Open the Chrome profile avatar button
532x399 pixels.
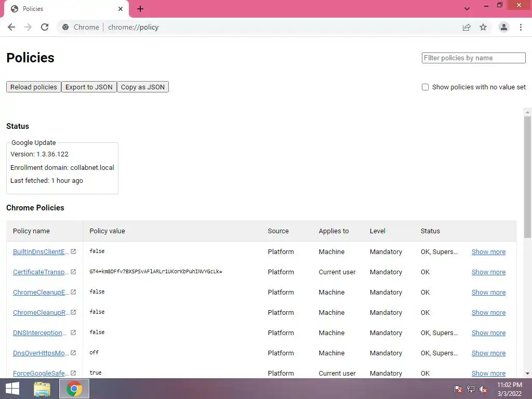tap(504, 27)
